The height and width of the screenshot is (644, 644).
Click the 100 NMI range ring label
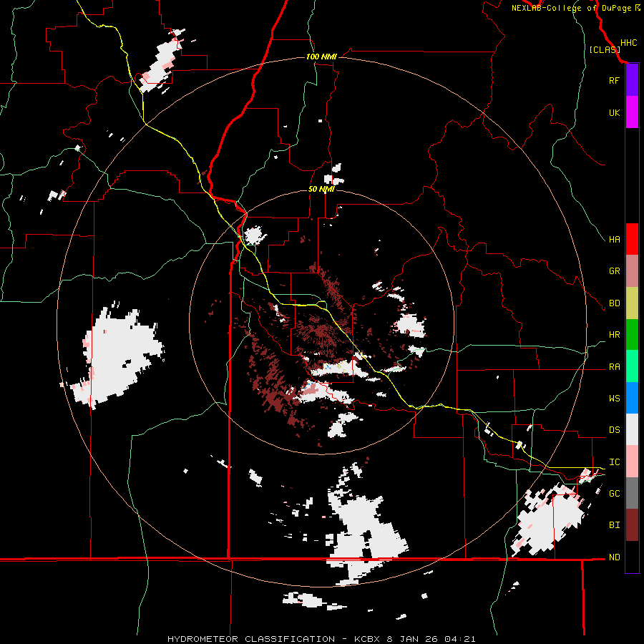pyautogui.click(x=321, y=57)
